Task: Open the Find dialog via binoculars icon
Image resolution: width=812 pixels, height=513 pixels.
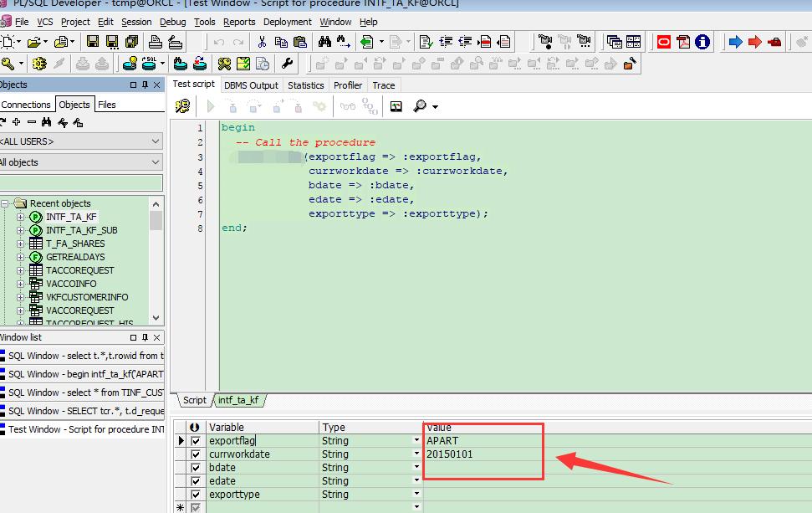Action: pos(326,40)
